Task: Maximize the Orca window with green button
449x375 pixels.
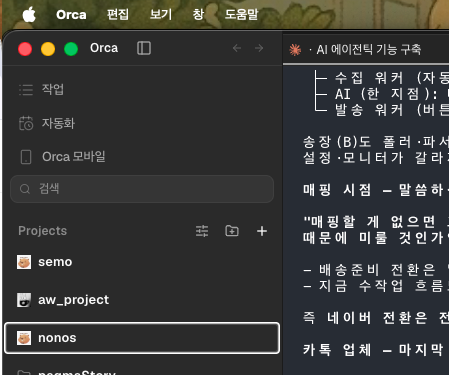Action: click(x=71, y=49)
